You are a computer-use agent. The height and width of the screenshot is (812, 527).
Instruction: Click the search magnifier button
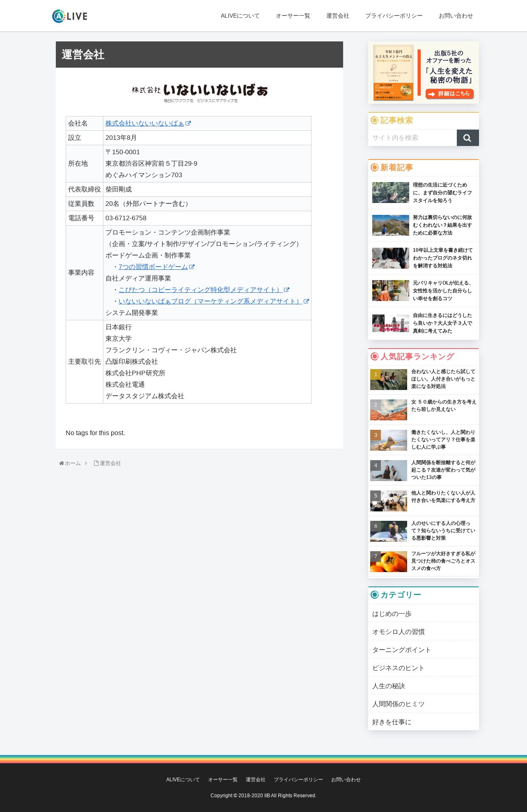pyautogui.click(x=467, y=138)
